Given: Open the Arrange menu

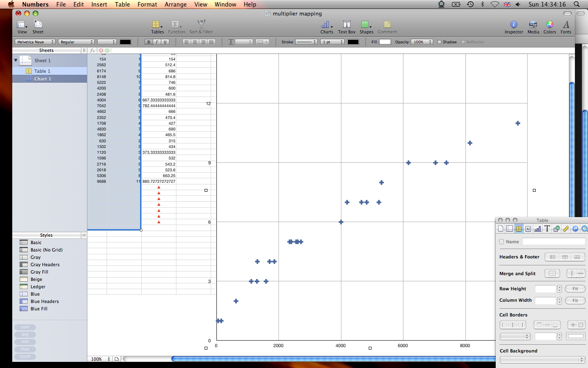Looking at the screenshot, I should 176,4.
